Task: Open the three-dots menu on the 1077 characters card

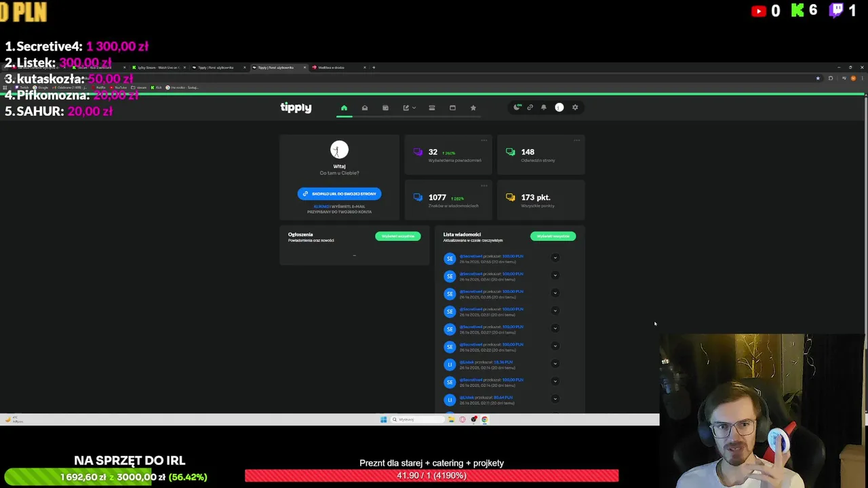Action: (484, 185)
